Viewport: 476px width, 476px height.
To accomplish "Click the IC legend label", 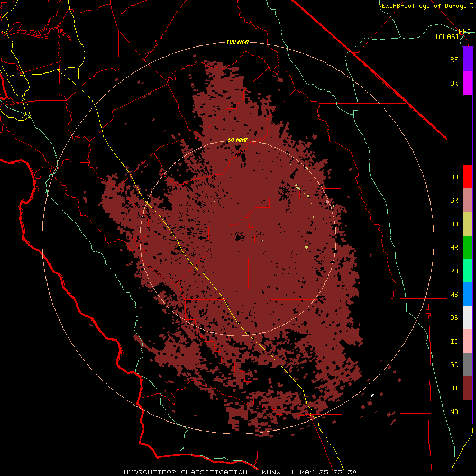I will pyautogui.click(x=454, y=342).
